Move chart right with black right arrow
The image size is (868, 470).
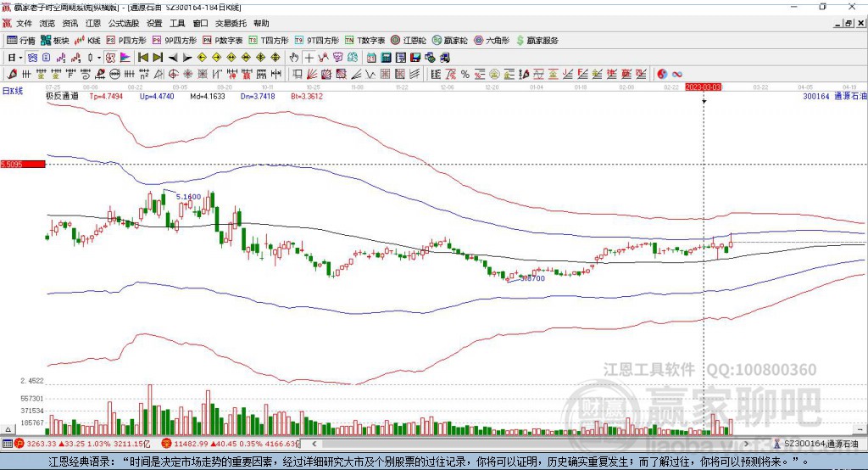[187, 58]
